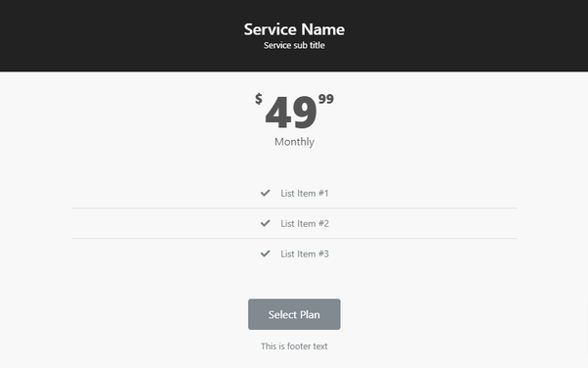This screenshot has width=588, height=368.
Task: Click the checkmark icon beside List Item #3
Action: tap(266, 253)
